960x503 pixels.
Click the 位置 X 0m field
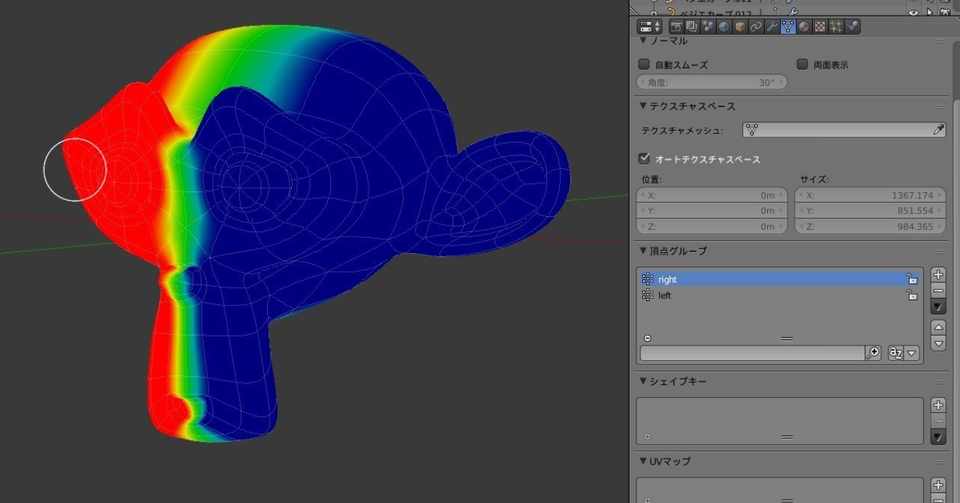(x=713, y=195)
